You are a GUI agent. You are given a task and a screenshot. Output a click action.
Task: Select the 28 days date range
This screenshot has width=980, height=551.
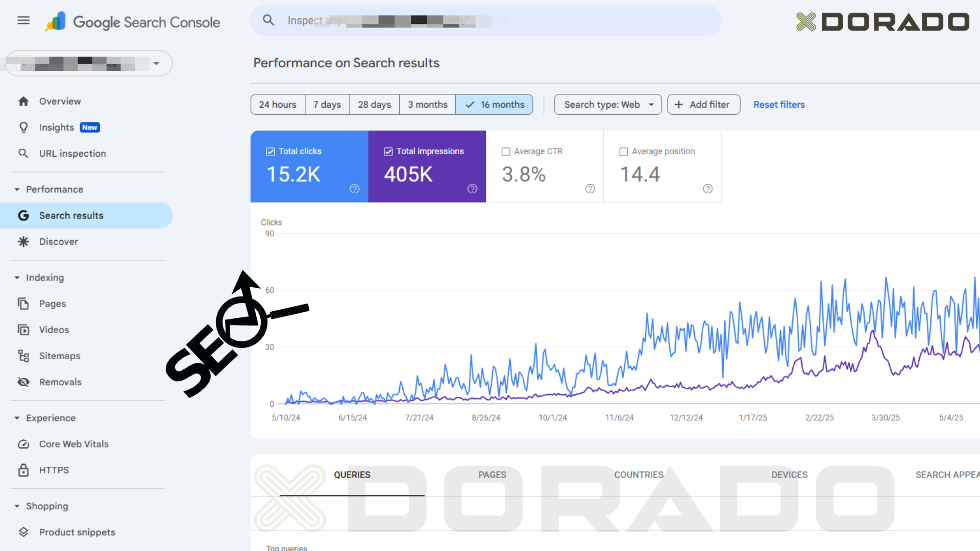point(374,105)
